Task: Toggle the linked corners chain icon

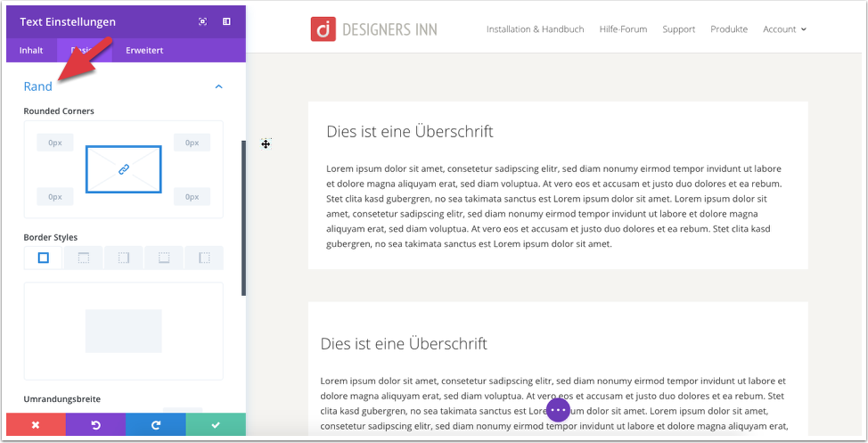Action: pos(124,169)
